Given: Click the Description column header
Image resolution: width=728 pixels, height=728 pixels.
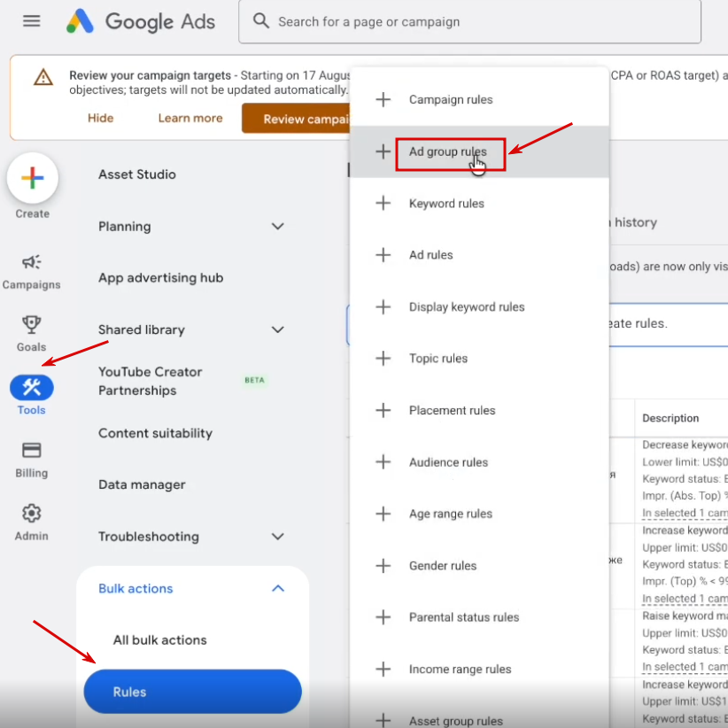Looking at the screenshot, I should pos(670,418).
